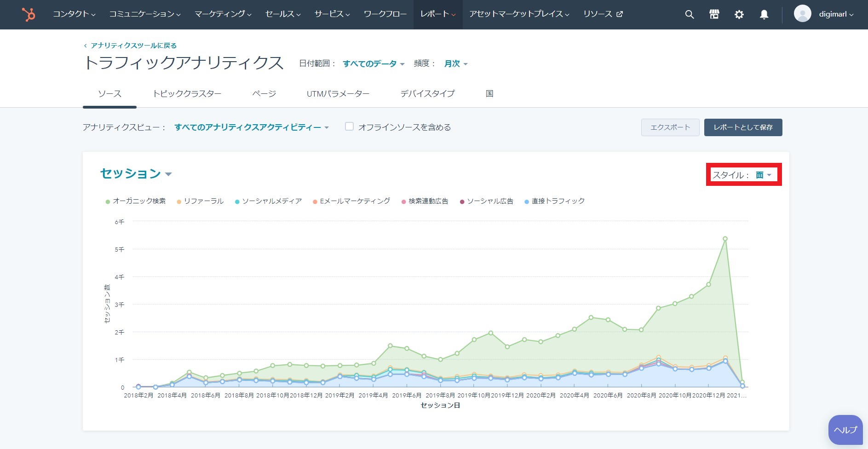Click アナリティクスツールに戻る back link

coord(130,46)
